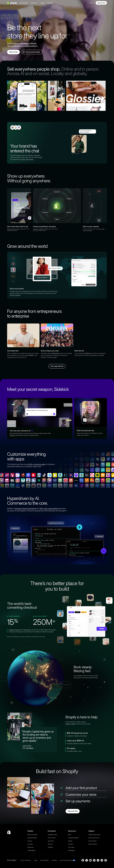This screenshot has width=114, height=868.
Task: Click the globe icon next to UK English
Action: click(x=8, y=860)
